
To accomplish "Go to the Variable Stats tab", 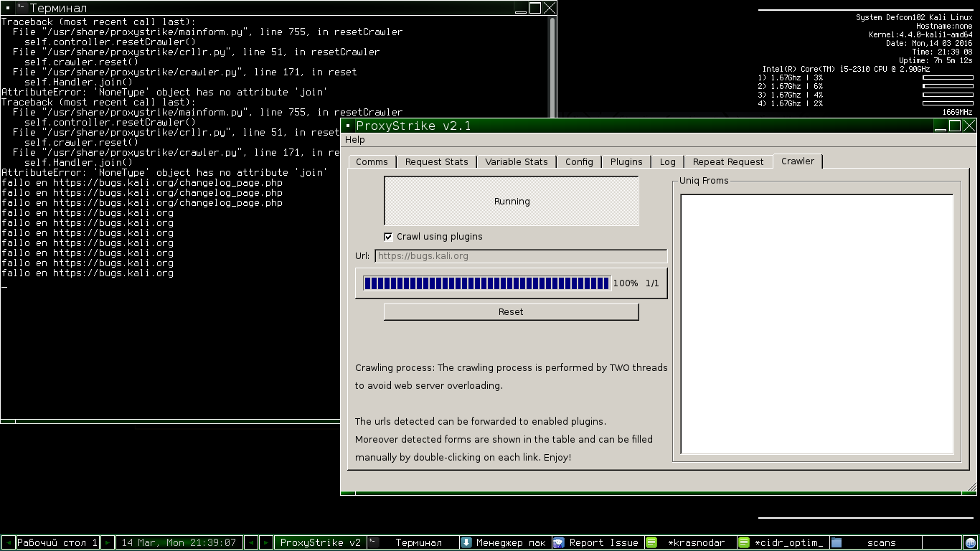I will pyautogui.click(x=517, y=161).
